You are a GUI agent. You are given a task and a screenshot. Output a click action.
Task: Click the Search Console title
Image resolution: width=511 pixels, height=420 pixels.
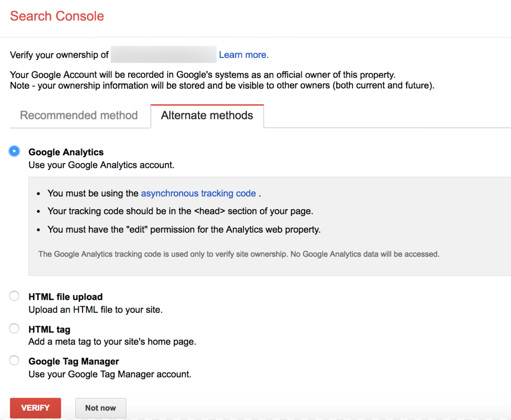click(57, 16)
